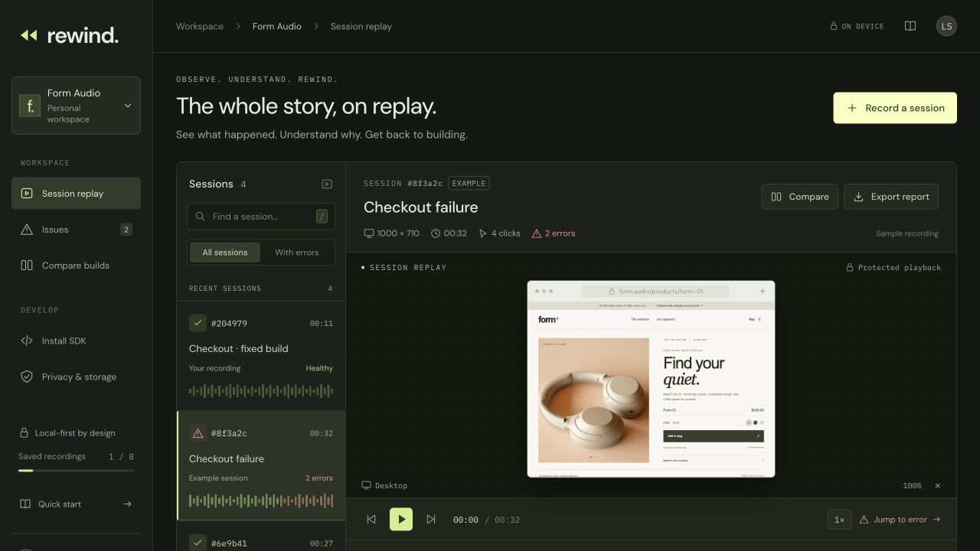Close the replay viewport with X
This screenshot has width=980, height=551.
pyautogui.click(x=937, y=486)
